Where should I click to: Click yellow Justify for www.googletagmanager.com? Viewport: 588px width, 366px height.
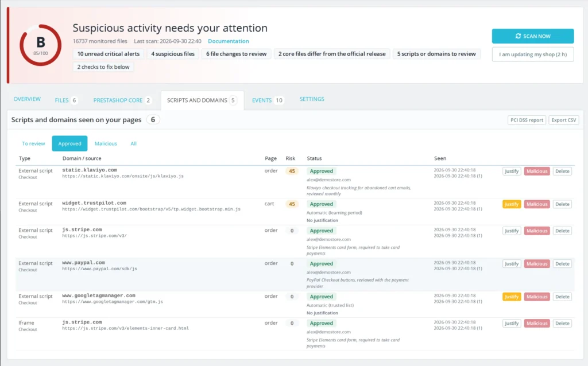(512, 297)
